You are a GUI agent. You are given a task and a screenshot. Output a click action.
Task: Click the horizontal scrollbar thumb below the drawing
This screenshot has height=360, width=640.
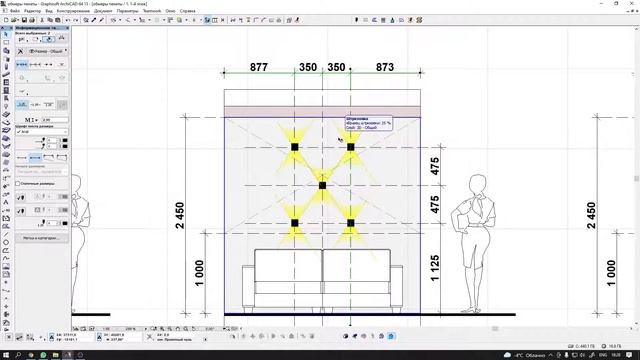[x=495, y=329]
